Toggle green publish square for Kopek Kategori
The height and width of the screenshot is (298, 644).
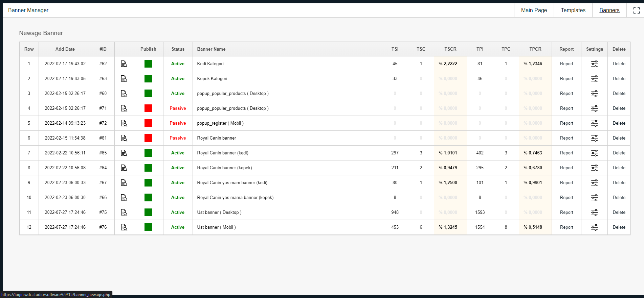coord(148,79)
